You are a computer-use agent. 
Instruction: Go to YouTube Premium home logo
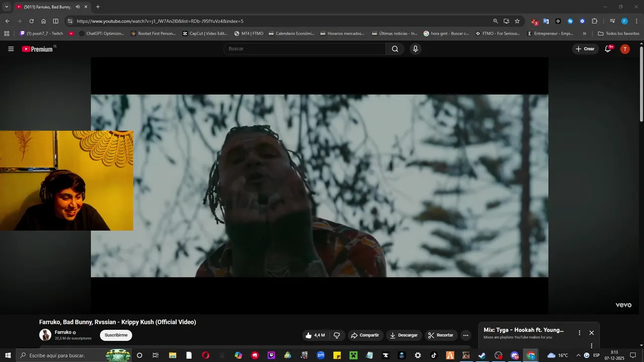(x=39, y=49)
